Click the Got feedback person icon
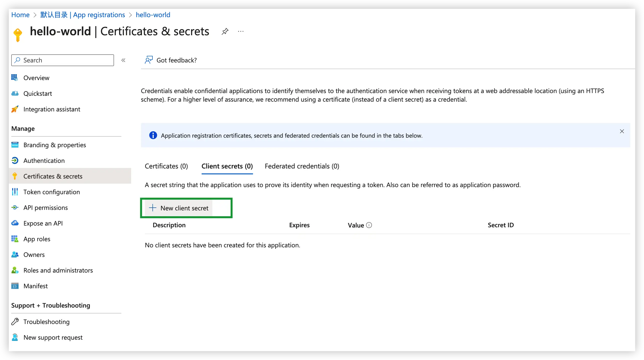 tap(149, 60)
